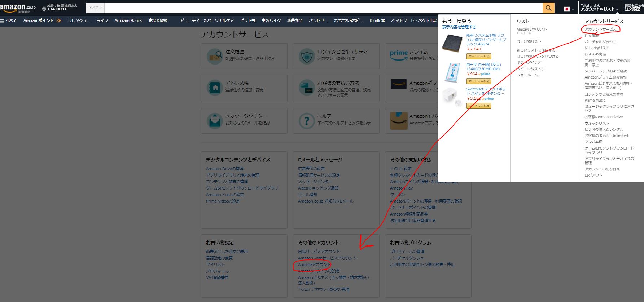Viewport: 644px width, 302px height.
Task: Click the delivery address 134-0091
Action: 57,9
